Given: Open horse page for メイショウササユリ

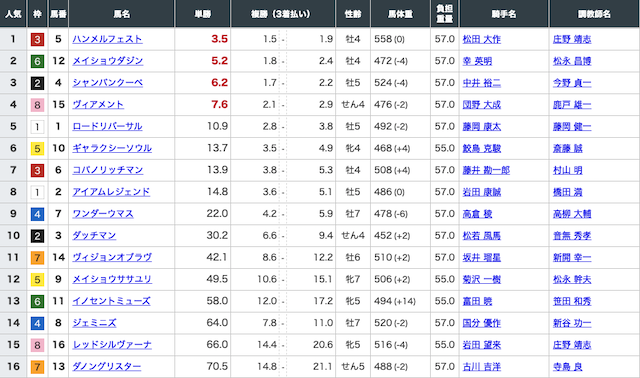Looking at the screenshot, I should click(x=112, y=279).
